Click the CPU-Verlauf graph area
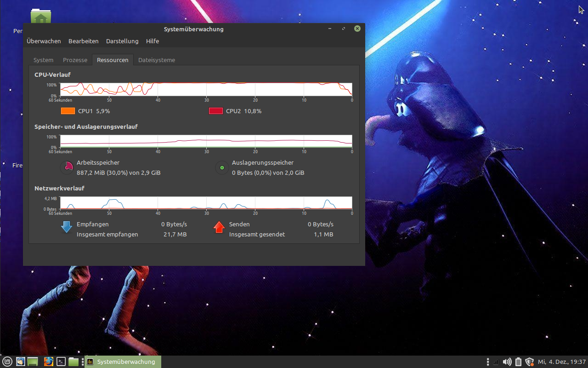The image size is (588, 368). click(x=206, y=89)
